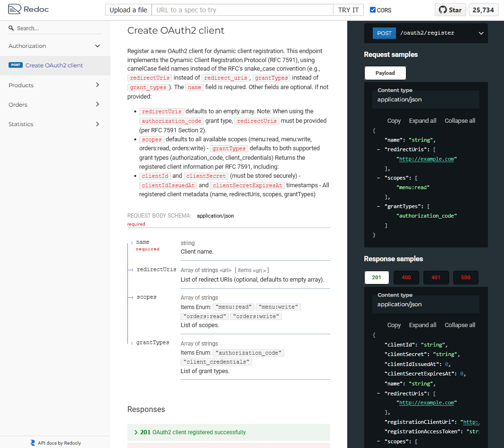Toggle the CORS checkbox
The width and height of the screenshot is (504, 448).
coord(372,10)
